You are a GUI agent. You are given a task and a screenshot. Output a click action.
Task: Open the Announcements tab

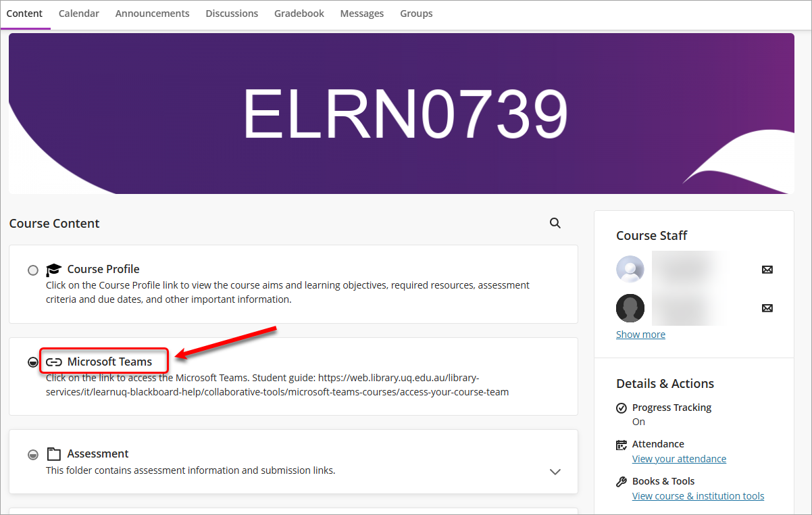click(x=152, y=14)
